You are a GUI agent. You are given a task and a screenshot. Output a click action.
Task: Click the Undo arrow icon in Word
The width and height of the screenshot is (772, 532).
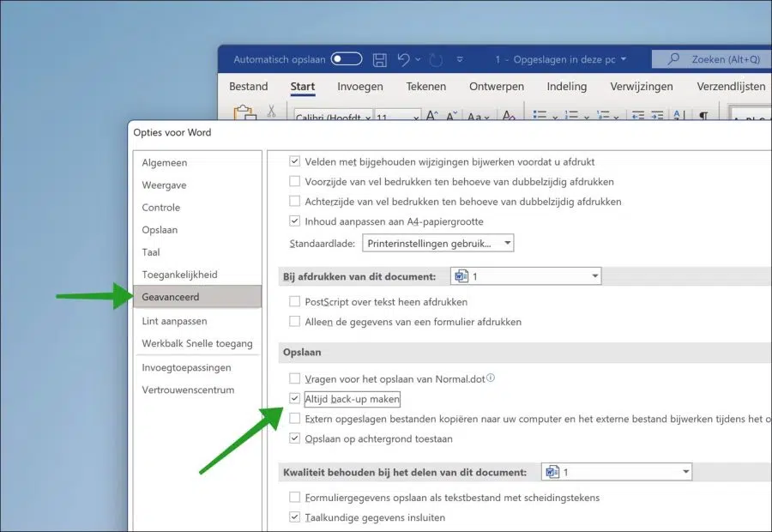tap(404, 59)
